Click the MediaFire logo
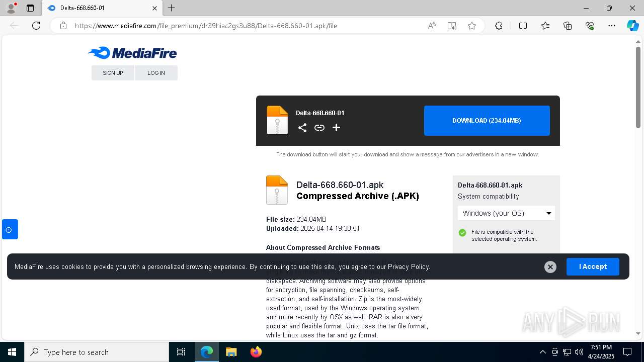This screenshot has height=362, width=644. pos(132,53)
